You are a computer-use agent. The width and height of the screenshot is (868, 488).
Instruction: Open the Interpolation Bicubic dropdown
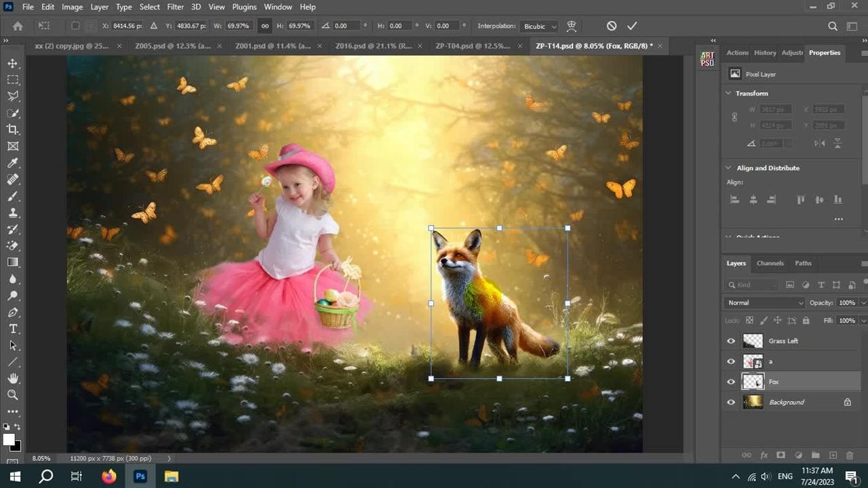pyautogui.click(x=540, y=26)
